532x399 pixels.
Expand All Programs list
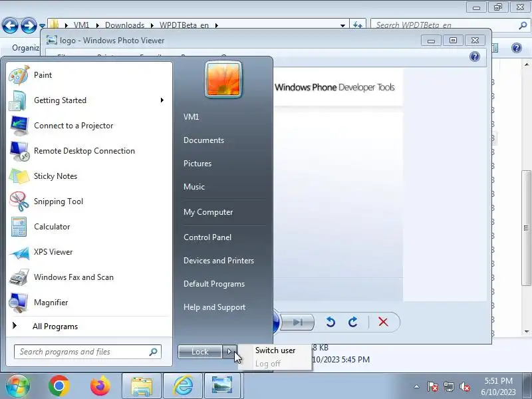(x=88, y=327)
